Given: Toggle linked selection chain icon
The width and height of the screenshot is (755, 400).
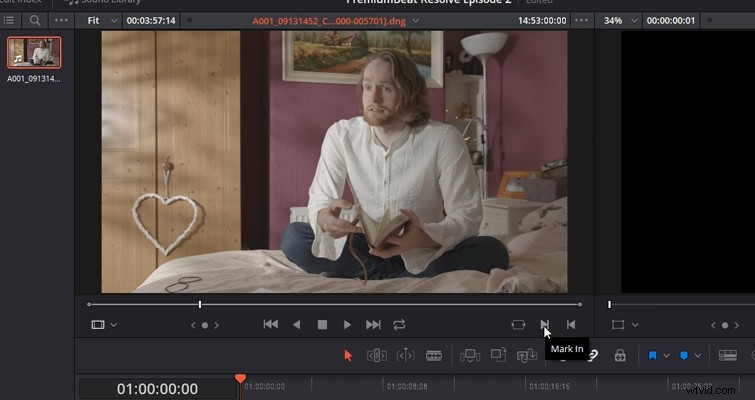Looking at the screenshot, I should click(592, 356).
